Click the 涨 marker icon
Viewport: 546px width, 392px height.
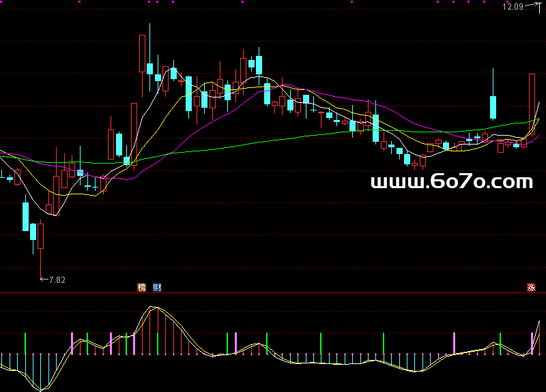point(531,287)
